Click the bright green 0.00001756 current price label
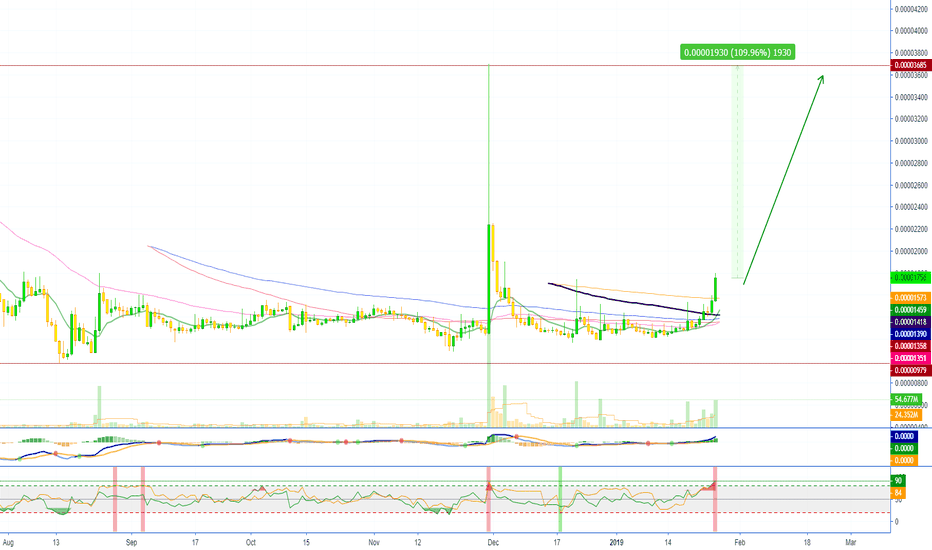932x550 pixels. (x=910, y=277)
